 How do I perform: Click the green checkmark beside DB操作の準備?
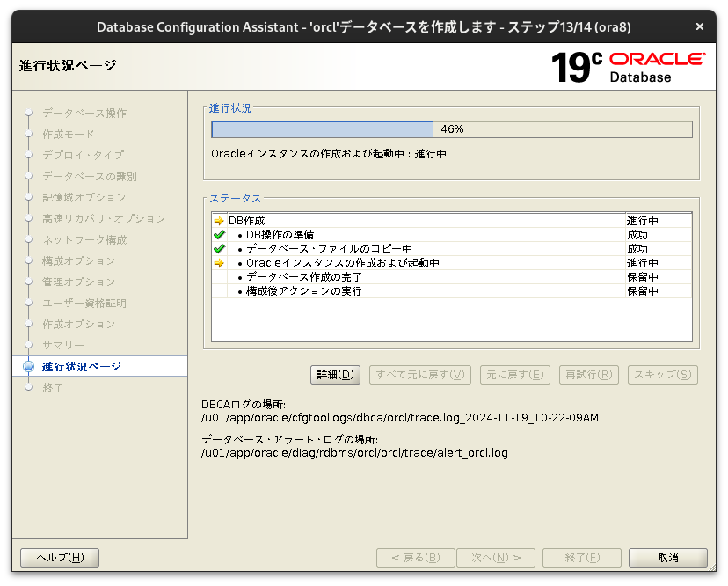point(220,235)
